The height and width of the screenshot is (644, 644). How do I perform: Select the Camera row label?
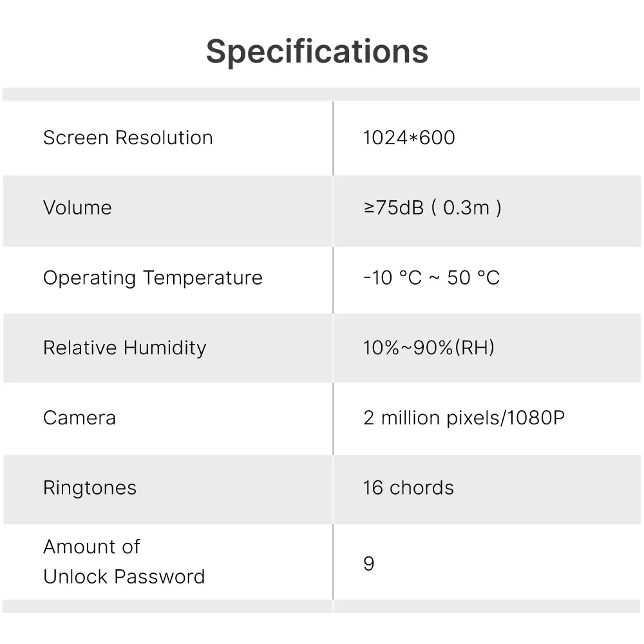pos(79,418)
